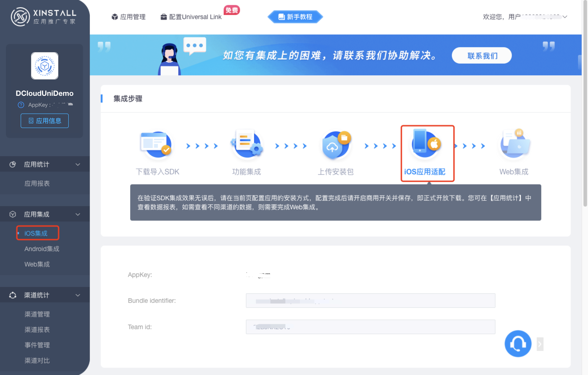
Task: Click the DCloudUniDemo app logo thumbnail
Action: pyautogui.click(x=45, y=66)
